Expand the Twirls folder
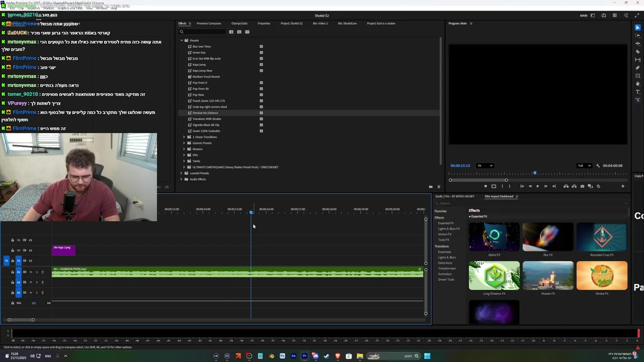This screenshot has width=644, height=362. click(x=184, y=161)
